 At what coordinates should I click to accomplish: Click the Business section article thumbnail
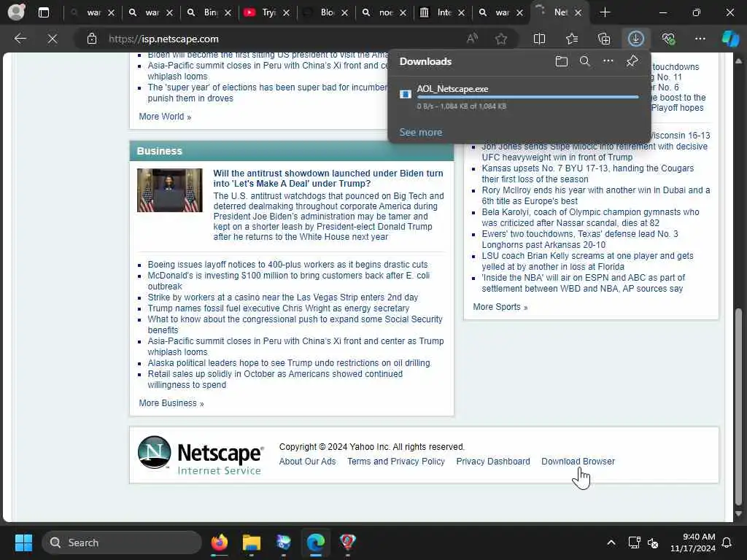tap(169, 190)
